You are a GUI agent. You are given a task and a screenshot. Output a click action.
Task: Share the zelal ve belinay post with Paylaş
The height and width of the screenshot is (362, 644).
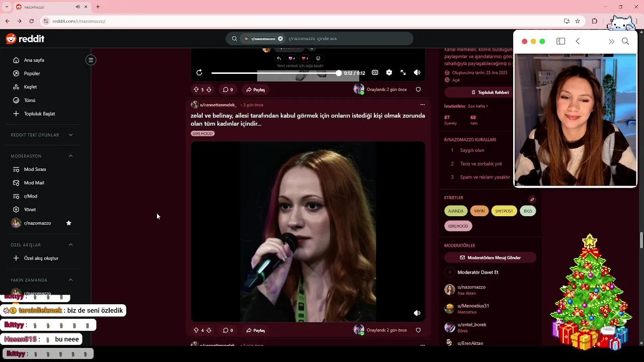(256, 330)
